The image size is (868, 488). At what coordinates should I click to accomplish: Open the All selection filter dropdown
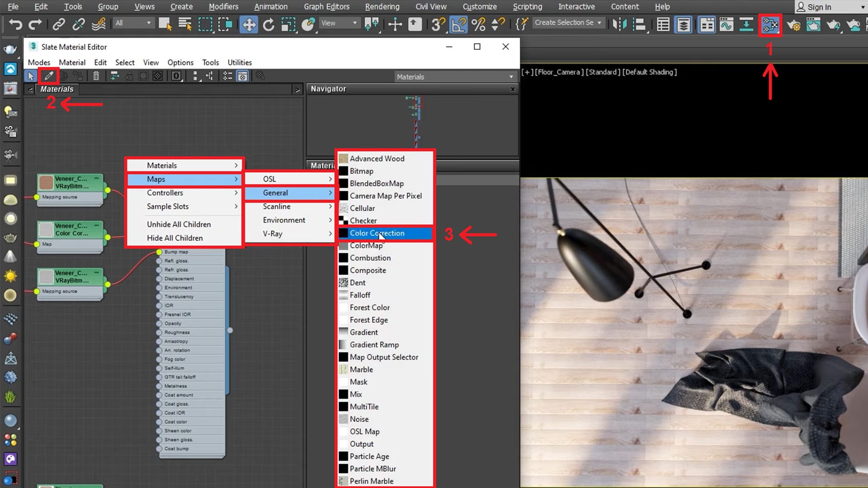tap(133, 23)
